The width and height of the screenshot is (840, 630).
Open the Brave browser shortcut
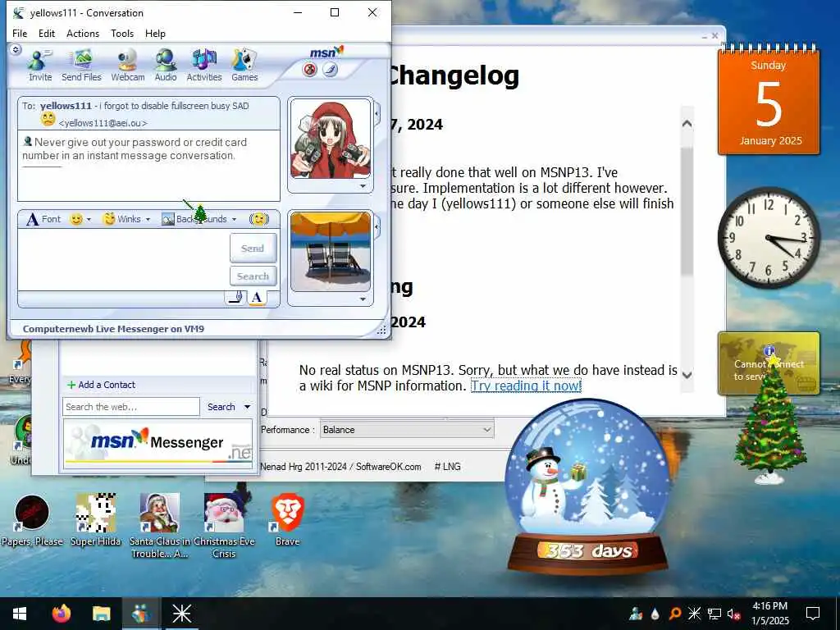288,520
